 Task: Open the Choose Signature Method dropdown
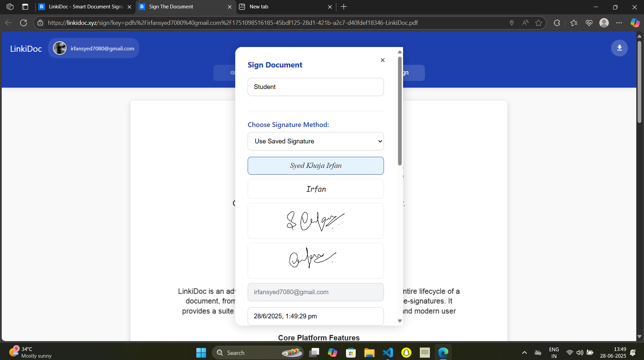[315, 141]
